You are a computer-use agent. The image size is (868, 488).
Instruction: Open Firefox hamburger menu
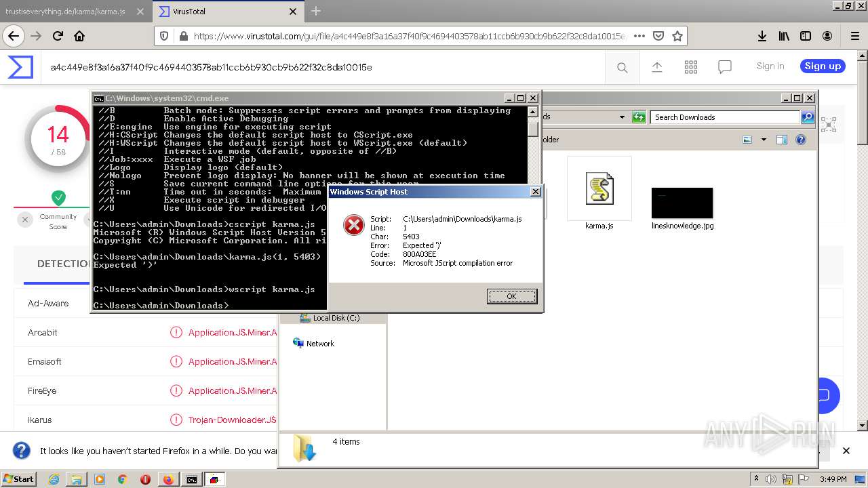point(854,36)
